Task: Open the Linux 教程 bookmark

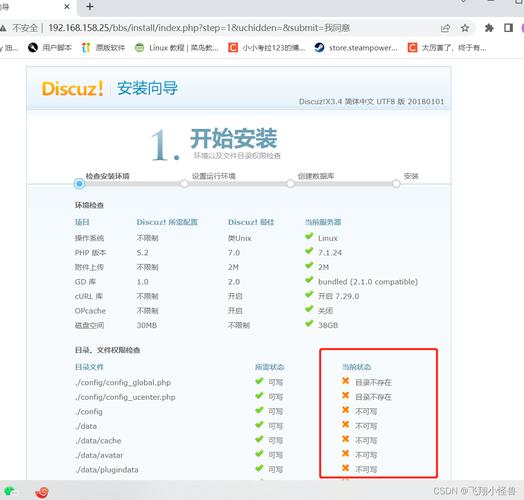Action: click(176, 48)
